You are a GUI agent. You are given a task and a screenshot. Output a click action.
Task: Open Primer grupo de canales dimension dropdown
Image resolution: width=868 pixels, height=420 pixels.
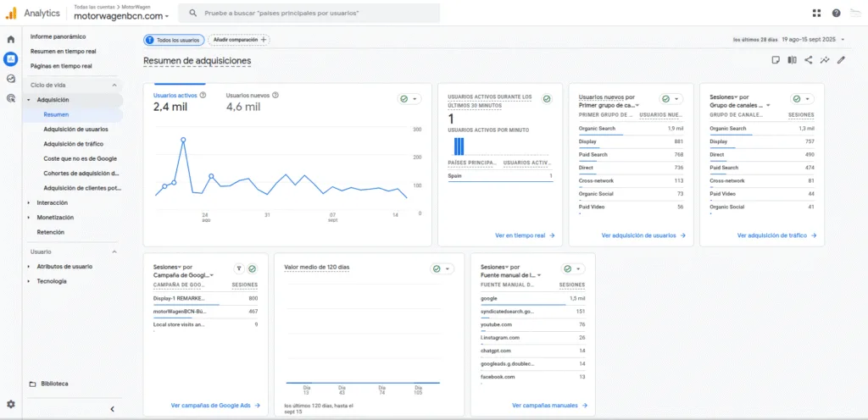point(609,104)
